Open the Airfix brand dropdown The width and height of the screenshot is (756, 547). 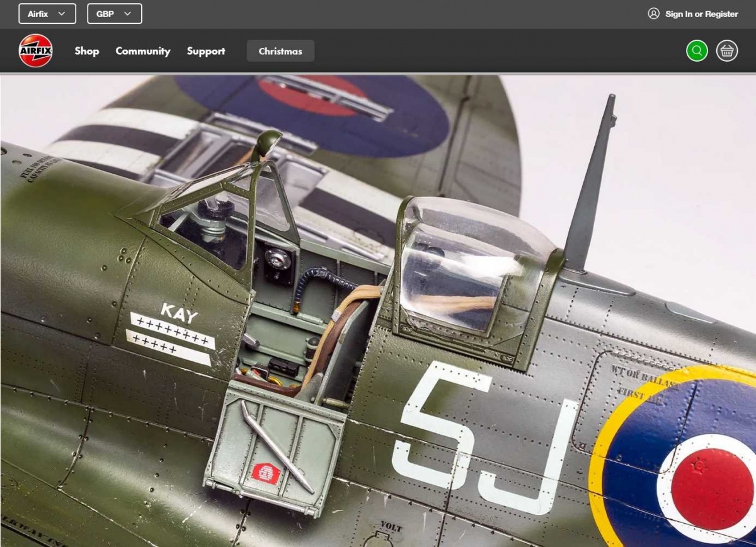pos(47,14)
